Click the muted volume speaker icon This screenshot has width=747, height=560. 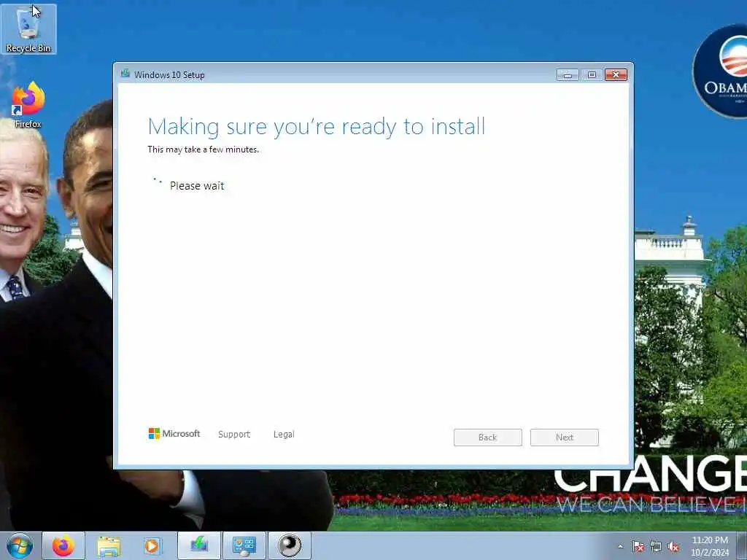(x=673, y=547)
